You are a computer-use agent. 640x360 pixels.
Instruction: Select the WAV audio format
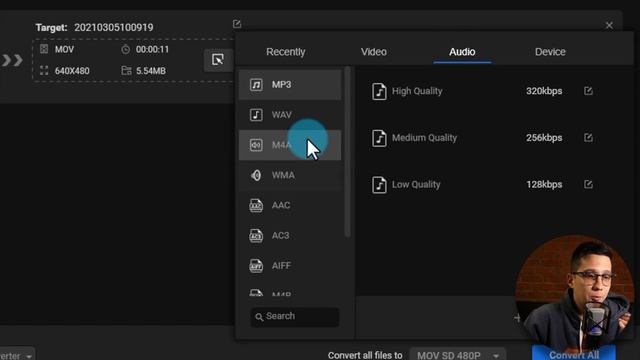coord(290,115)
